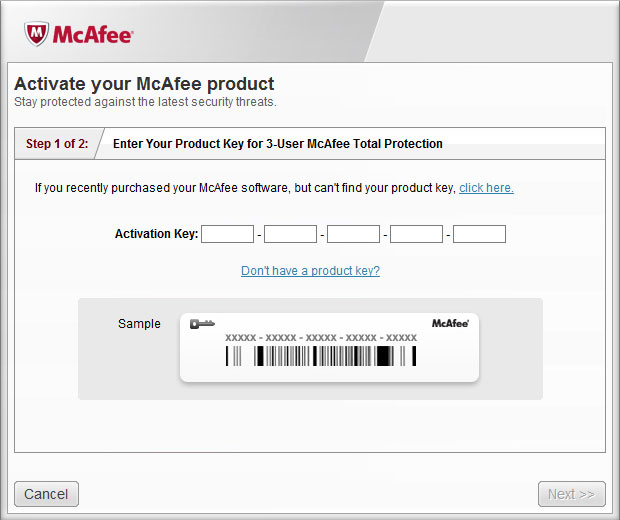Open the 'click here.' link
Screen dimensions: 620x520
tap(486, 188)
